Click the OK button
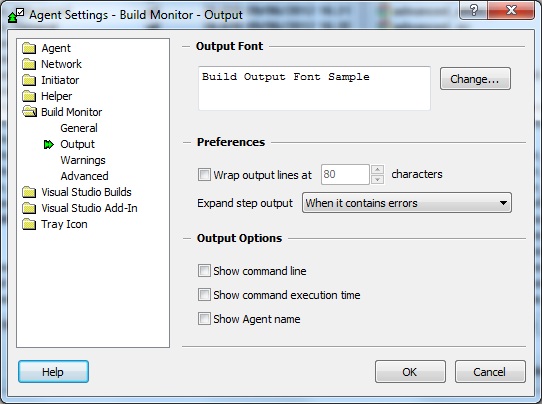Screen dimensions: 542x405 pos(410,371)
